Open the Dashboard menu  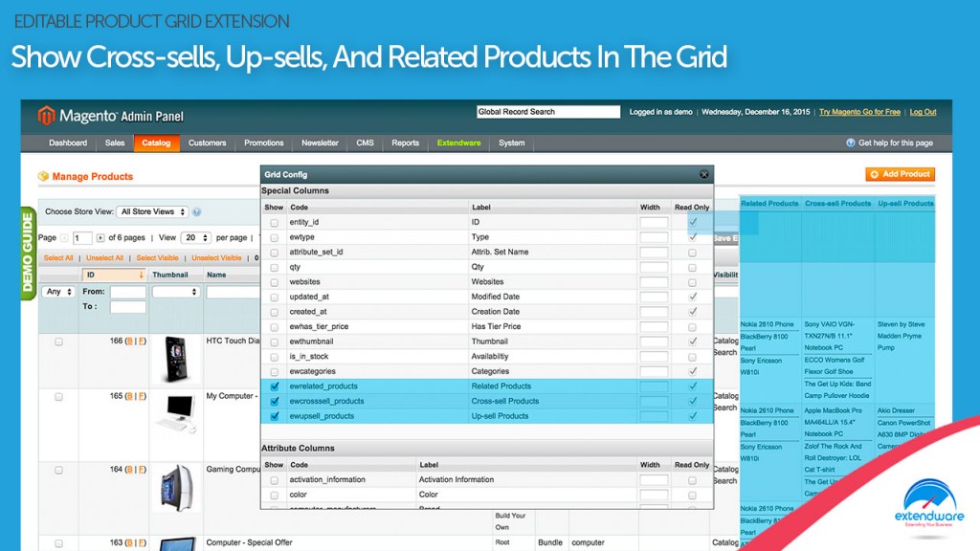click(x=68, y=143)
